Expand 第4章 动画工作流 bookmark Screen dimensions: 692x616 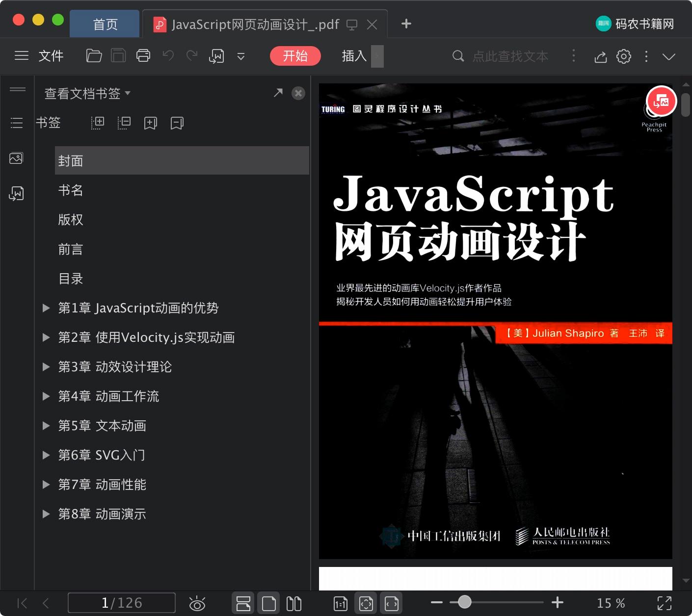coord(46,396)
